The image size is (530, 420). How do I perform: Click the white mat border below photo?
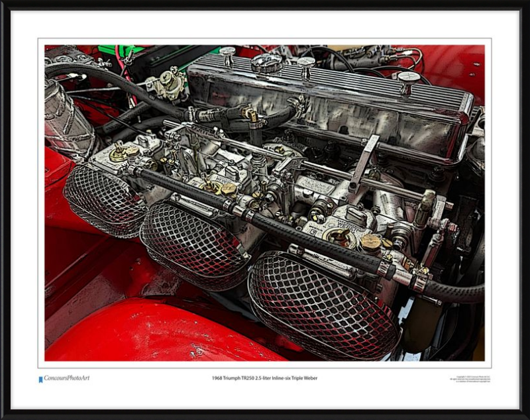(265, 395)
